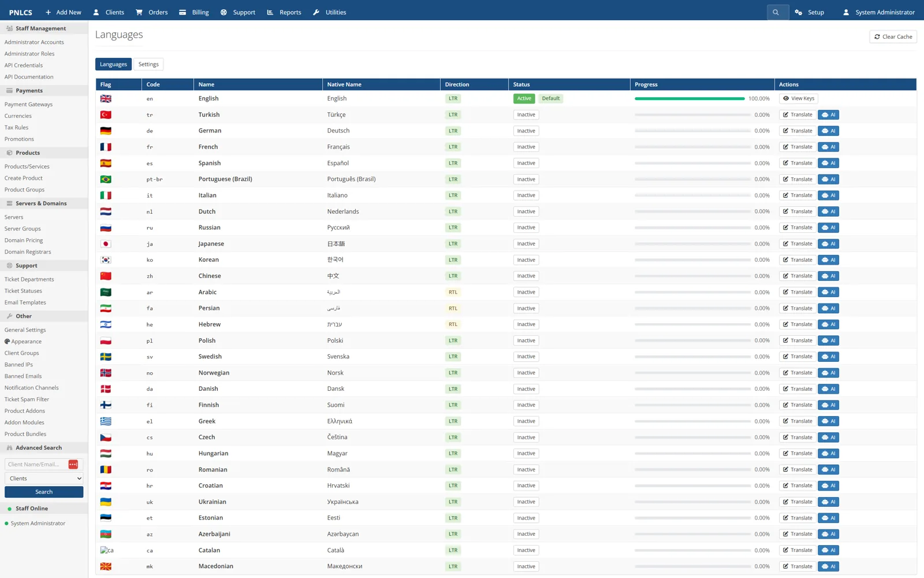This screenshot has height=578, width=924.
Task: Click the Default badge for English
Action: pos(550,98)
